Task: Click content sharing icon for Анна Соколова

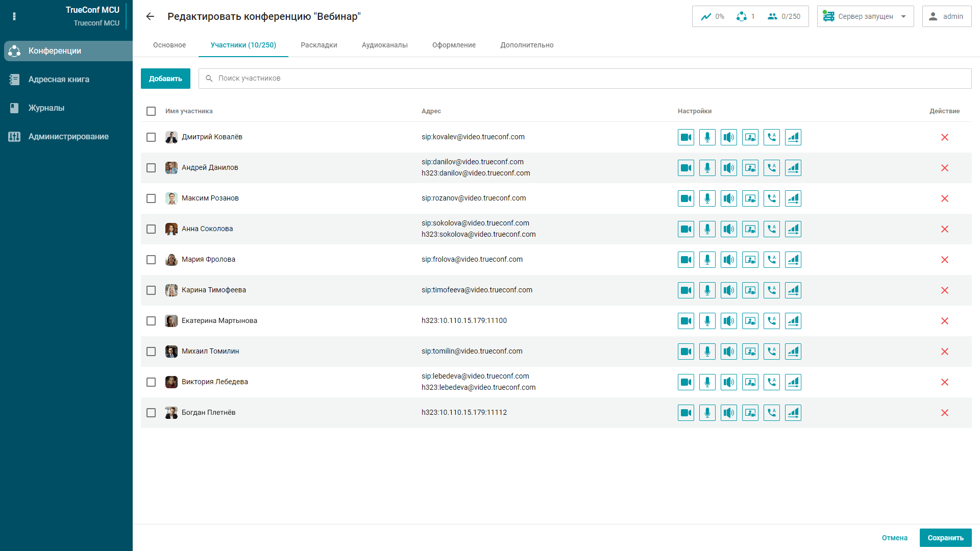Action: (750, 229)
